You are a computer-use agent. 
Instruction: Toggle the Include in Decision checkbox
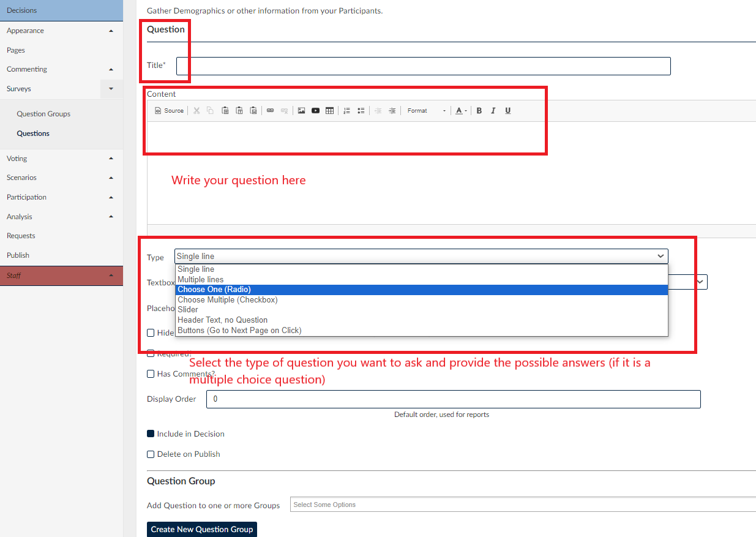151,434
